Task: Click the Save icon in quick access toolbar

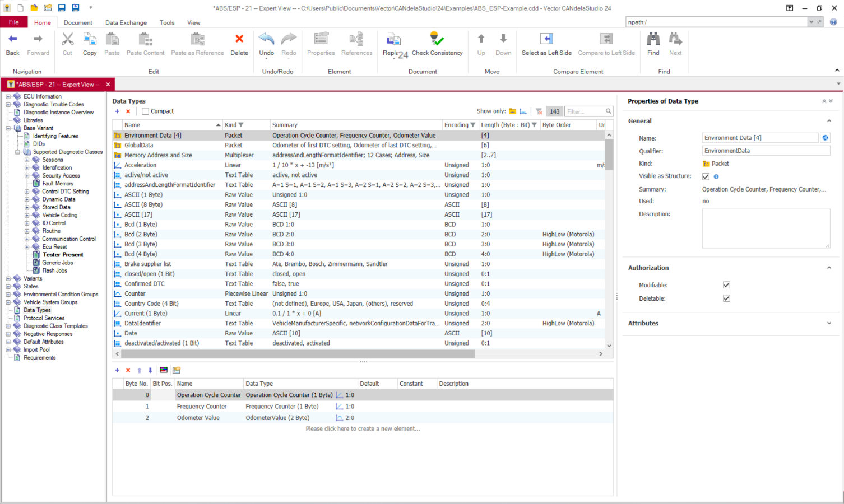Action: coord(62,8)
